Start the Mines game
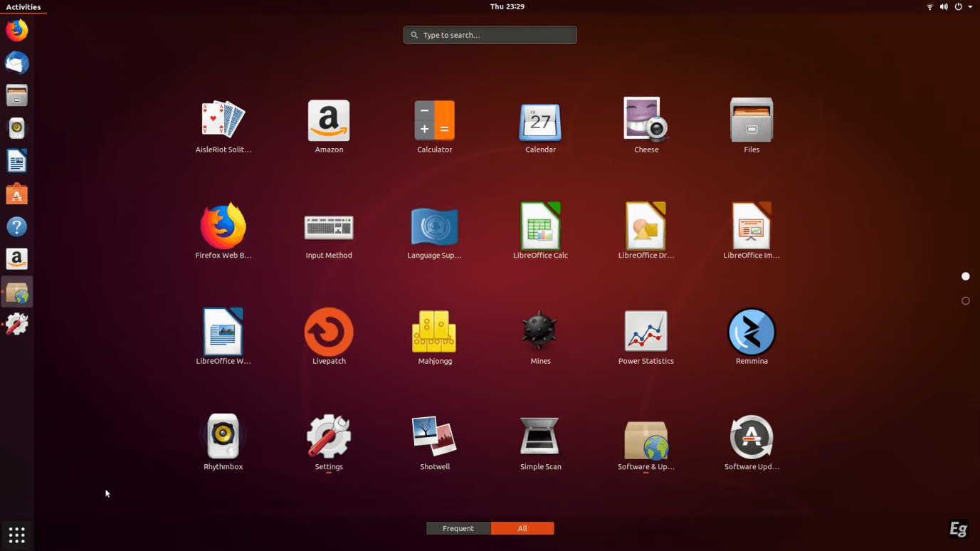The image size is (980, 551). [540, 337]
